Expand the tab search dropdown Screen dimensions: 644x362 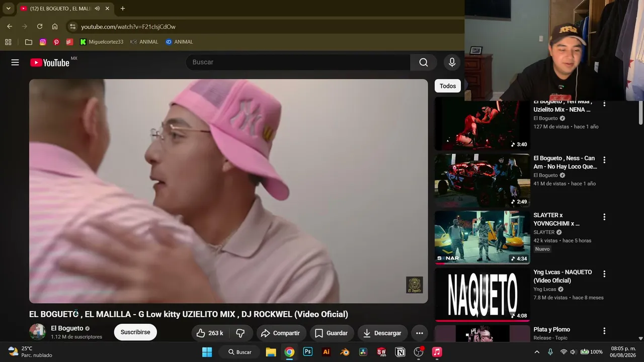point(8,9)
